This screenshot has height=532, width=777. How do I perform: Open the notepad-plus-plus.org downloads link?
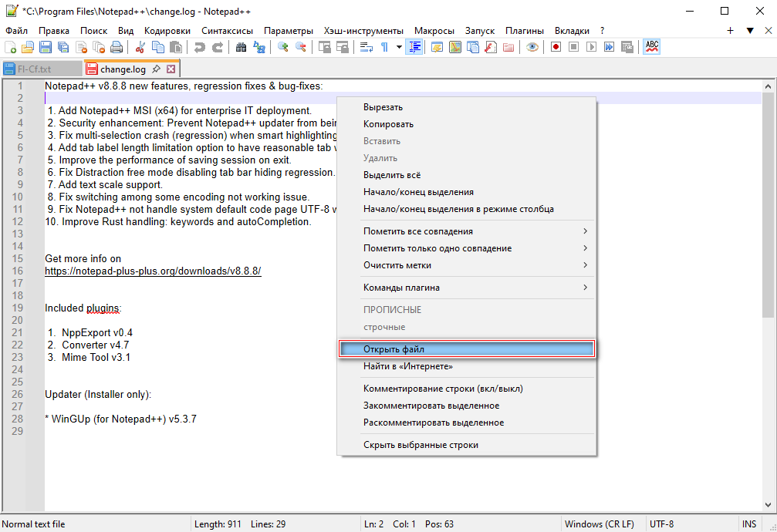point(153,271)
